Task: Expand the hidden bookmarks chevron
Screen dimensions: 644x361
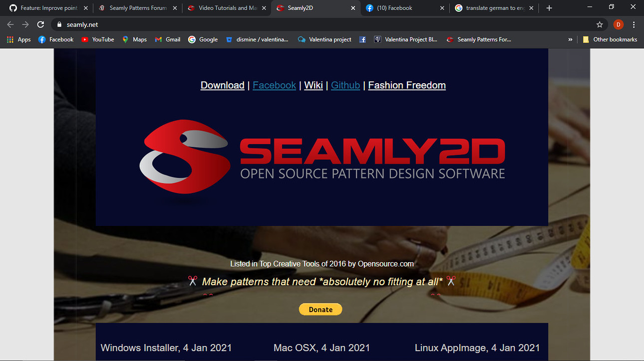Action: point(570,39)
